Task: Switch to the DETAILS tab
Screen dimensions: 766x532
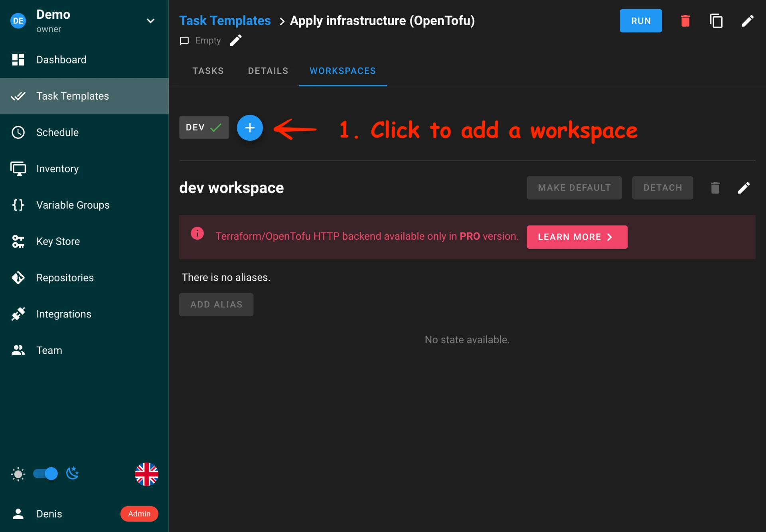Action: [268, 71]
